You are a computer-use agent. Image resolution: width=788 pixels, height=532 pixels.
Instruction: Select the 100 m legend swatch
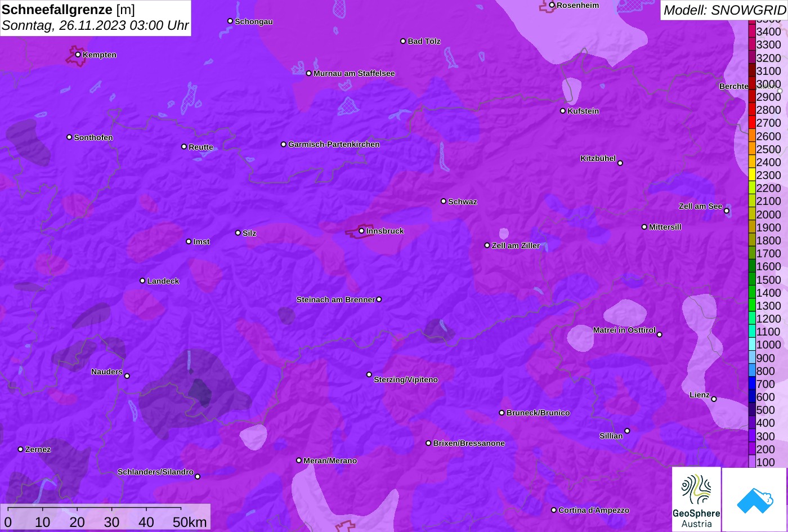coord(752,462)
